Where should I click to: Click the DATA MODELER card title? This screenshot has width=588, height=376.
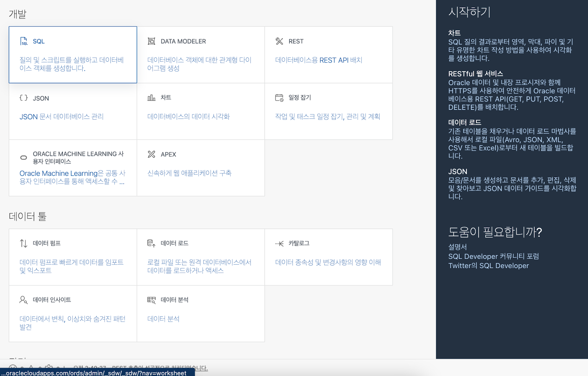click(x=183, y=41)
